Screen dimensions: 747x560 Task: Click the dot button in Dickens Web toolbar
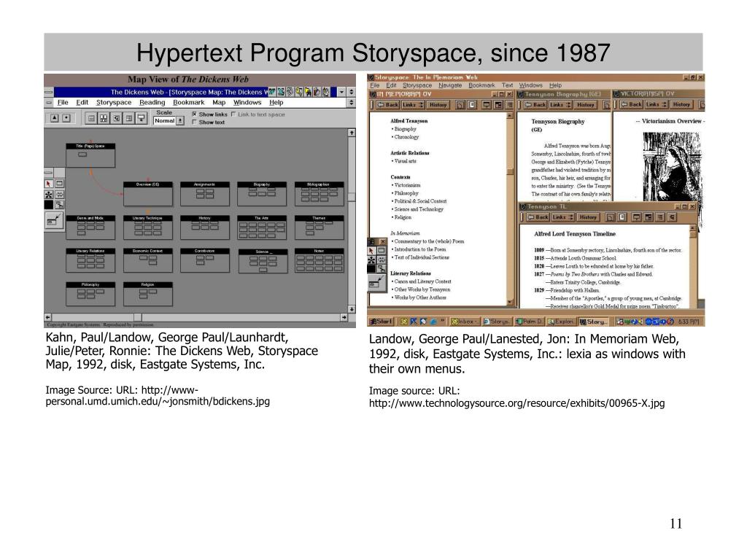click(66, 117)
